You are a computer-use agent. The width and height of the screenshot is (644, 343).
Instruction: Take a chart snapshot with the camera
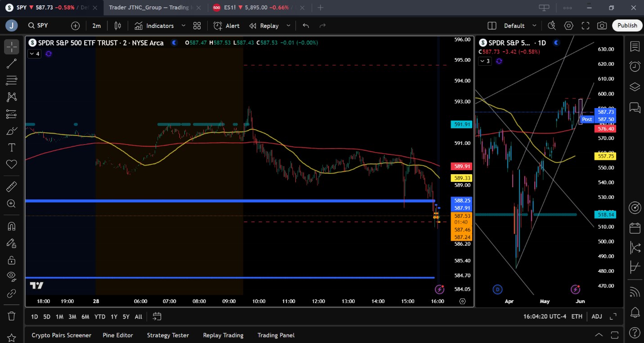click(602, 26)
